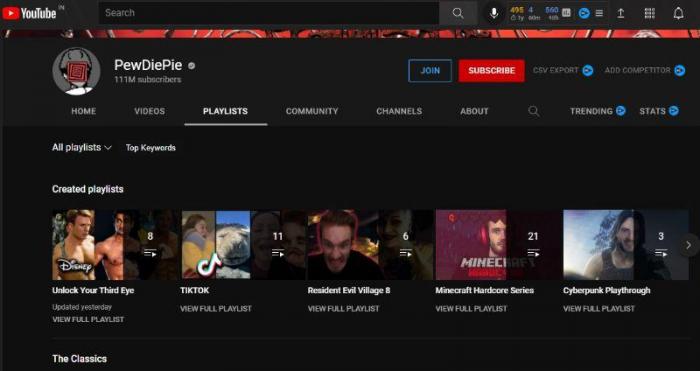Click the search magnifier button

458,13
